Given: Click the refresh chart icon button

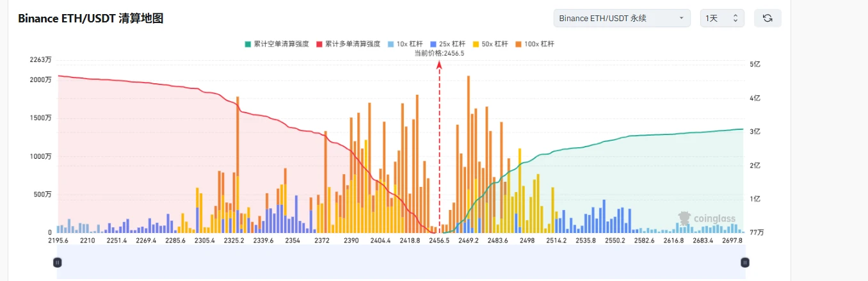Looking at the screenshot, I should click(768, 18).
